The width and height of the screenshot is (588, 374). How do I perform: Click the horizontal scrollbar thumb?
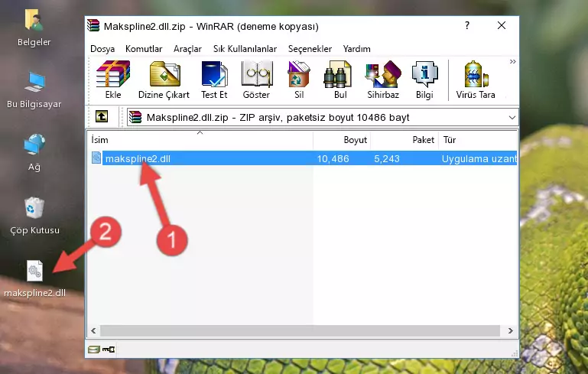[x=300, y=330]
